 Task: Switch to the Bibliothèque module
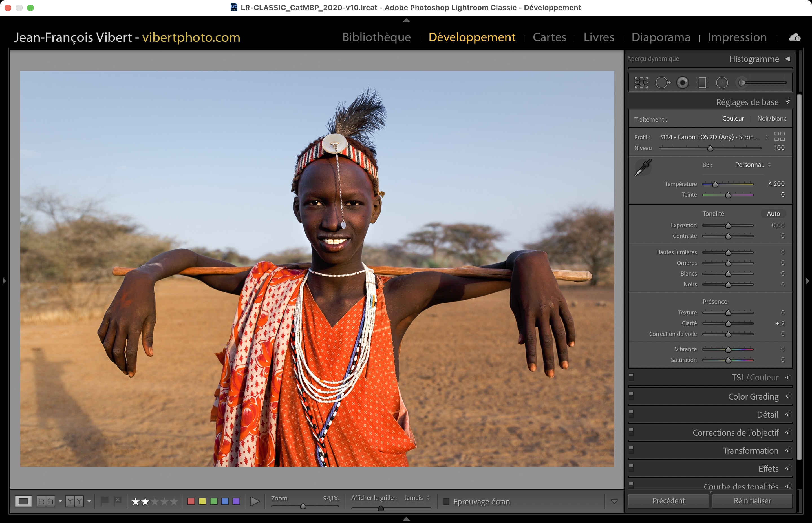pyautogui.click(x=376, y=37)
